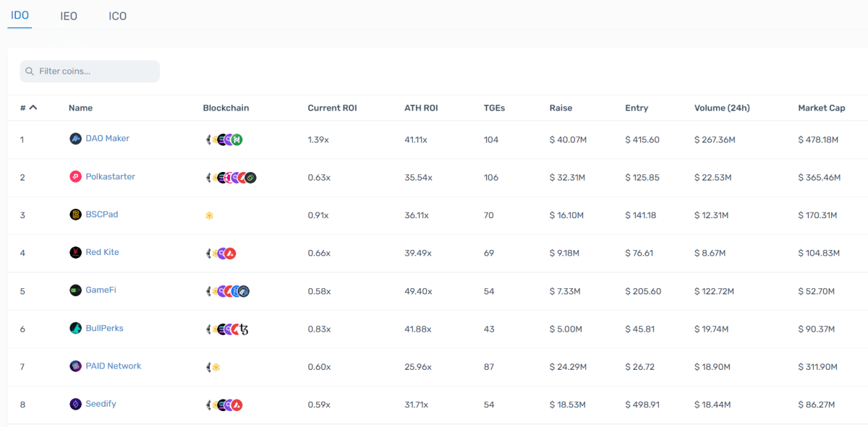Sort the table by Name column
Image resolution: width=868 pixels, height=427 pixels.
(x=80, y=108)
